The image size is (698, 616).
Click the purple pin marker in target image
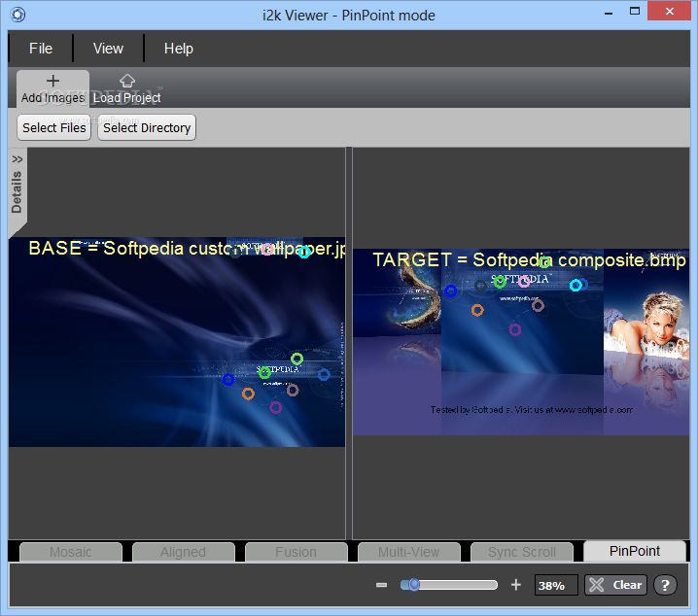[x=515, y=329]
